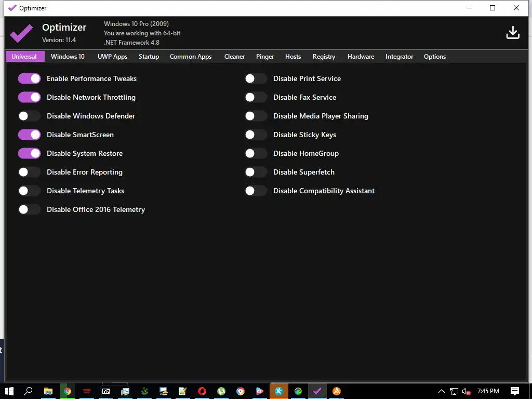Click the Optimizer icon in the taskbar
532x399 pixels.
[x=317, y=391]
